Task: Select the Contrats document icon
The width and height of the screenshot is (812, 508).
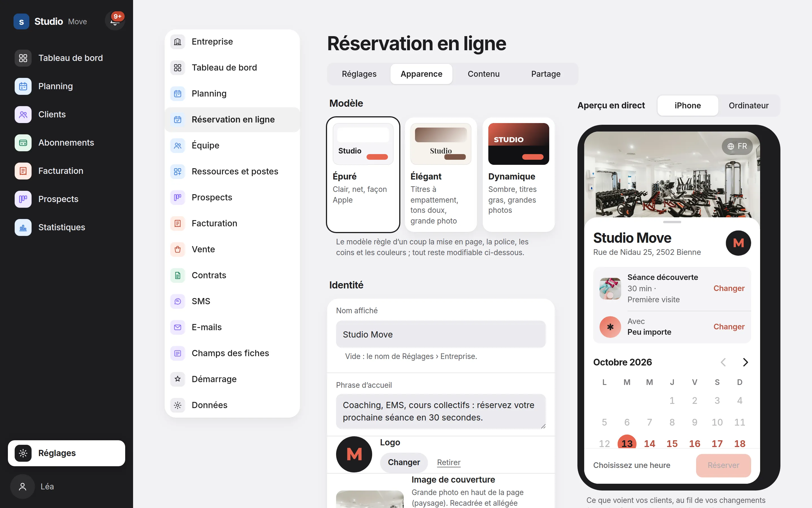Action: (178, 275)
